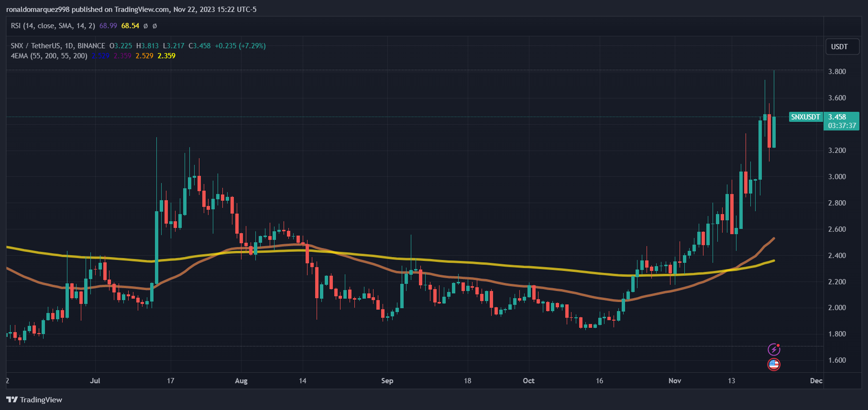The height and width of the screenshot is (410, 868).
Task: Click the TradingView logo at bottom left
Action: point(34,399)
